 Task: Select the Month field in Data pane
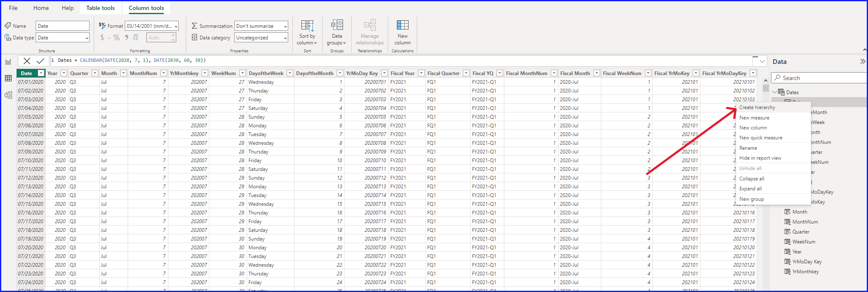pos(800,212)
